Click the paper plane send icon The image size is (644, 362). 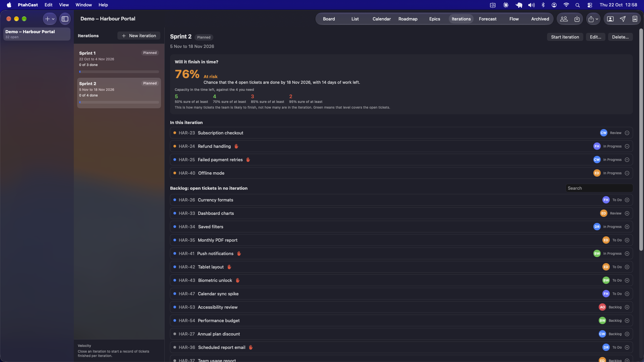(x=623, y=19)
